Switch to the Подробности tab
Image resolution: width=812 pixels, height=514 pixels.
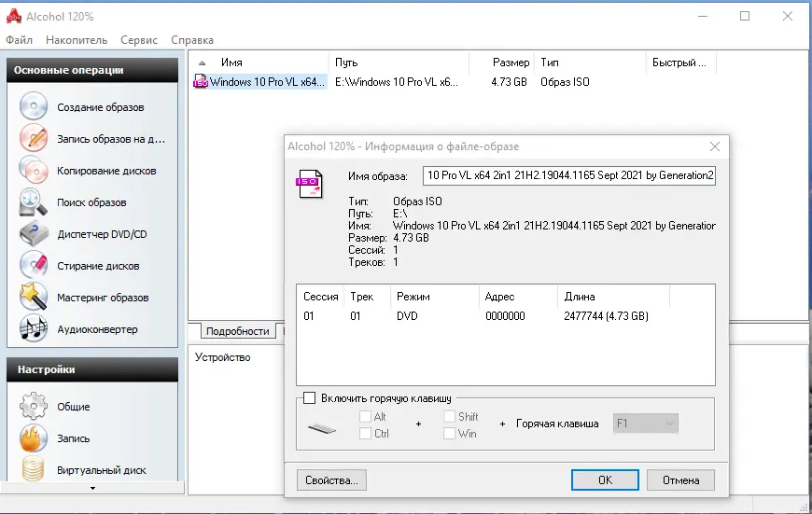[x=237, y=331]
